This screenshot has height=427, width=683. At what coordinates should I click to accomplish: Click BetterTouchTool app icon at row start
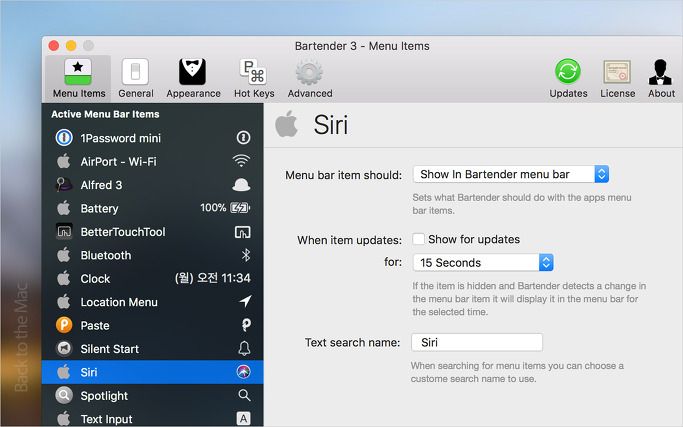(64, 232)
